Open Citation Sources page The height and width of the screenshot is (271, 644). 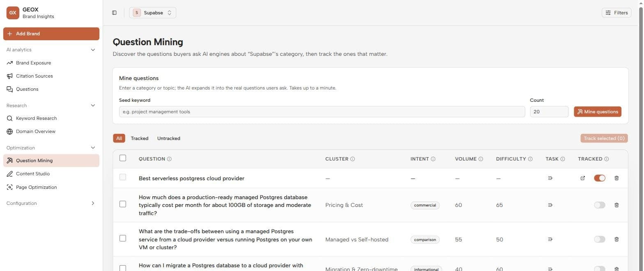tap(34, 76)
